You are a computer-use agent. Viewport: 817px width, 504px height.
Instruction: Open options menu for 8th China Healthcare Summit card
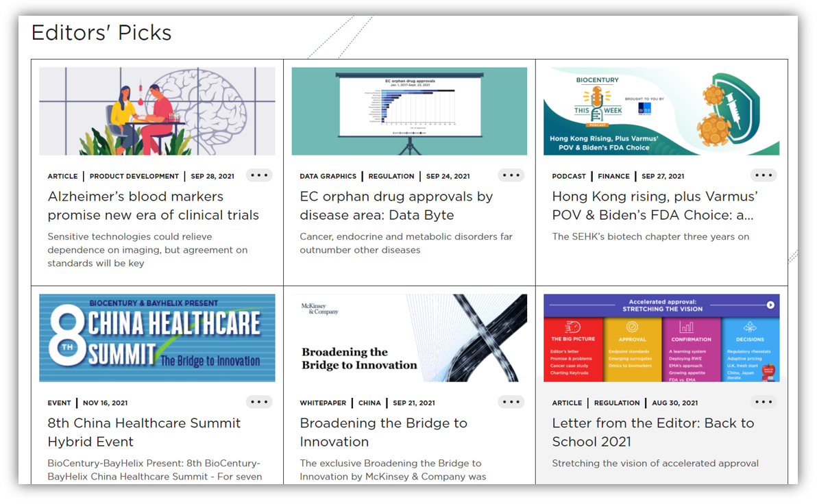(259, 402)
